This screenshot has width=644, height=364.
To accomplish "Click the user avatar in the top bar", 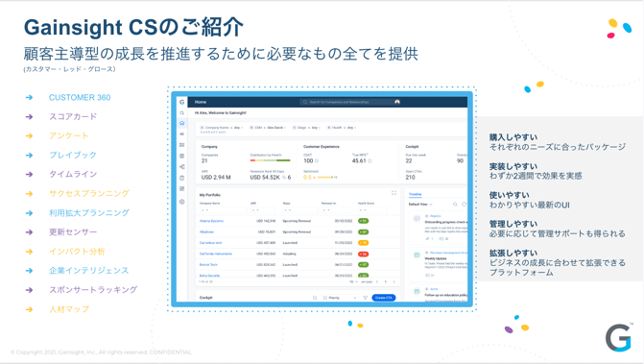I will [x=397, y=102].
